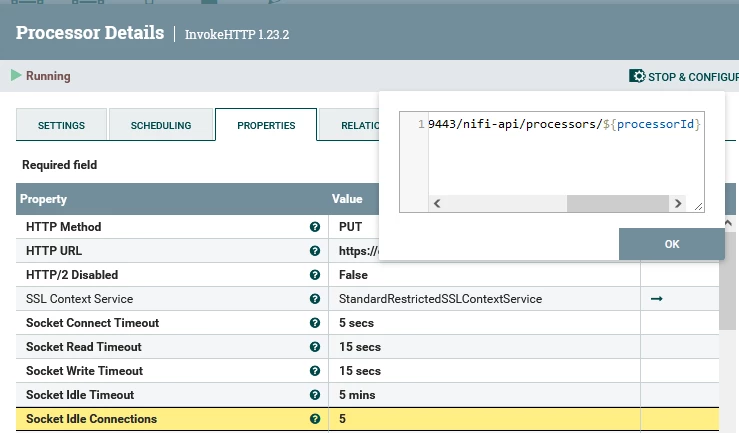Click help icon for HTTP Method
The width and height of the screenshot is (739, 433).
tap(315, 227)
